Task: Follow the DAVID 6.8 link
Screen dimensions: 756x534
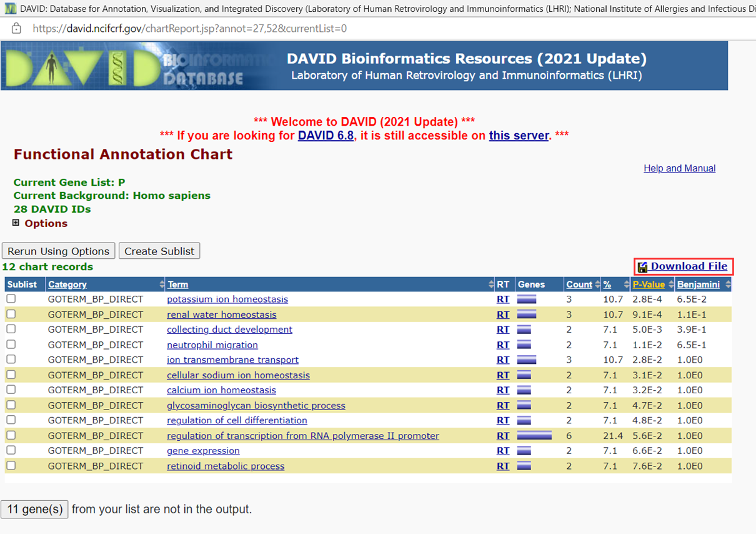Action: tap(326, 136)
